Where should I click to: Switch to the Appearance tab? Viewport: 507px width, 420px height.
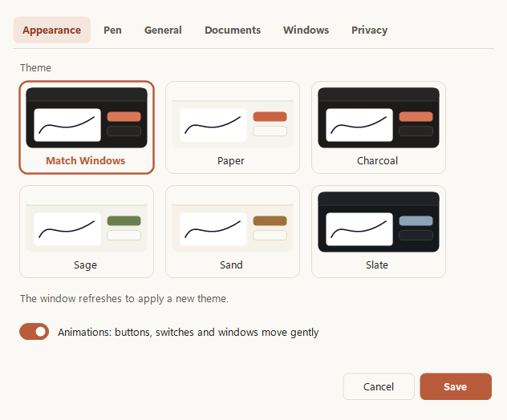(51, 30)
